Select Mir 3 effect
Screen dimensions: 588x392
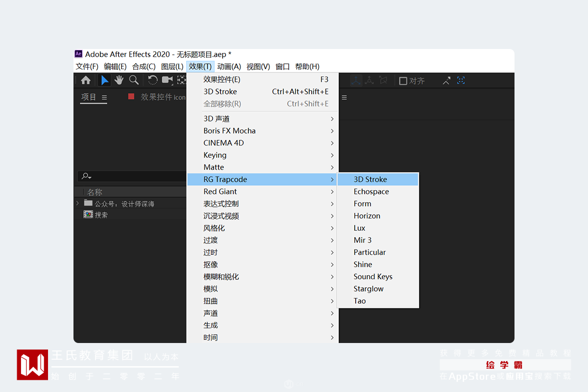(378, 240)
